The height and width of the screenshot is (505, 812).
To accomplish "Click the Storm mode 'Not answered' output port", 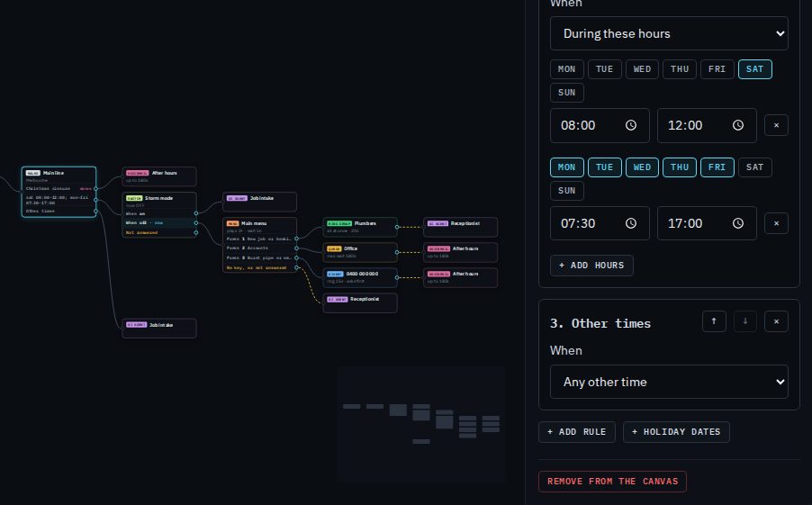I will tap(195, 232).
